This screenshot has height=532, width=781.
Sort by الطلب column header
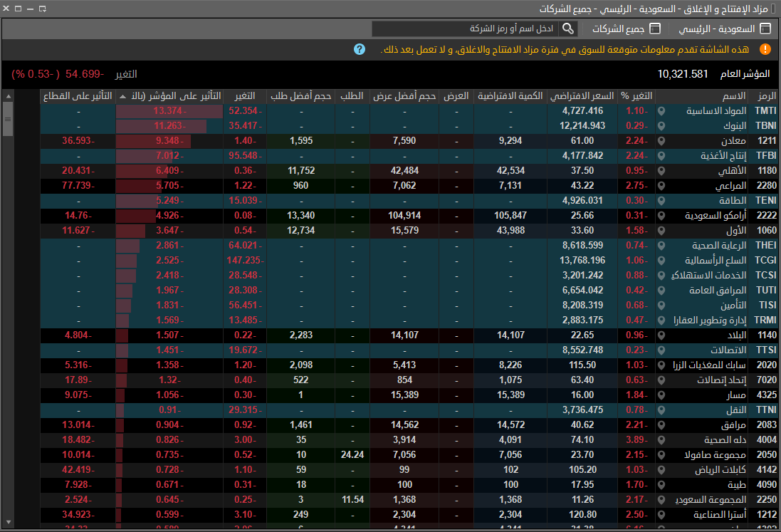click(x=352, y=96)
